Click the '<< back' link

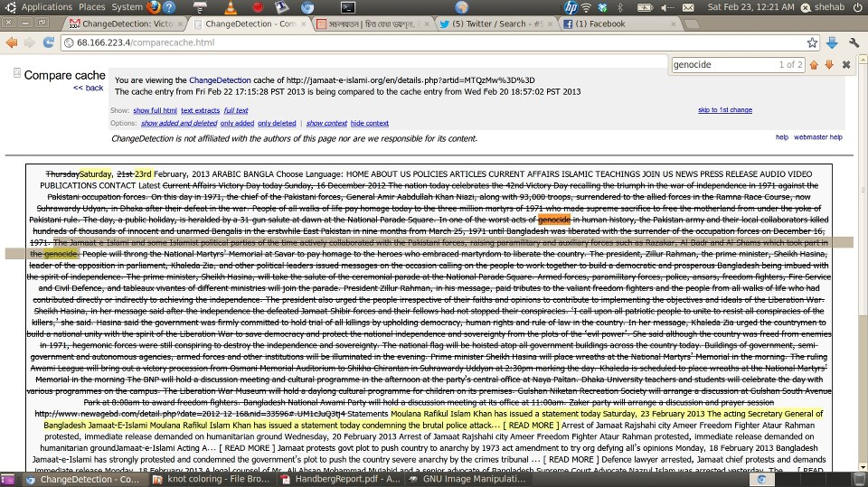(89, 88)
